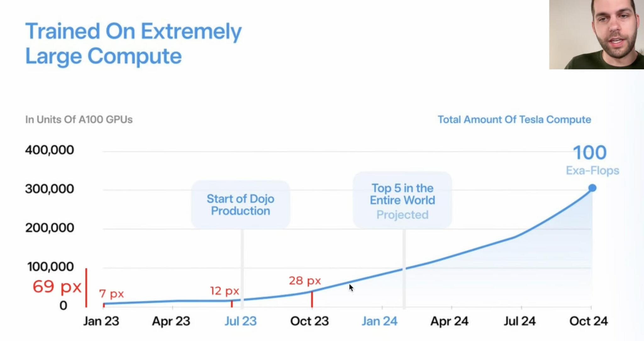The image size is (644, 341).
Task: Click the Jul 23 axis label
Action: tap(241, 321)
